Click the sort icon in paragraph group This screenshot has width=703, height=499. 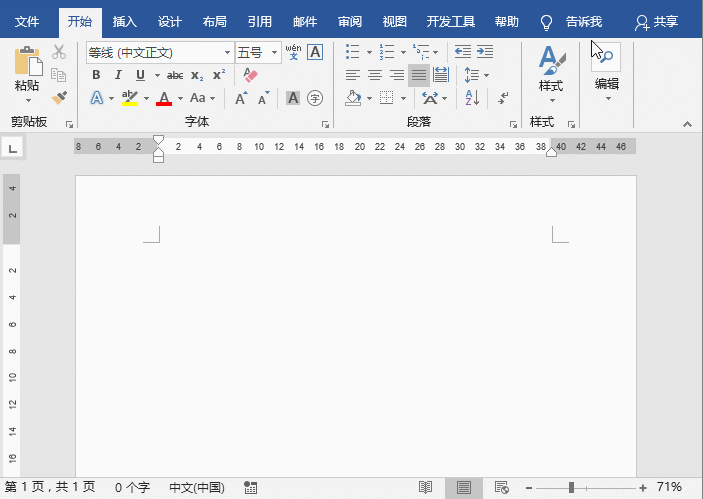coord(473,98)
